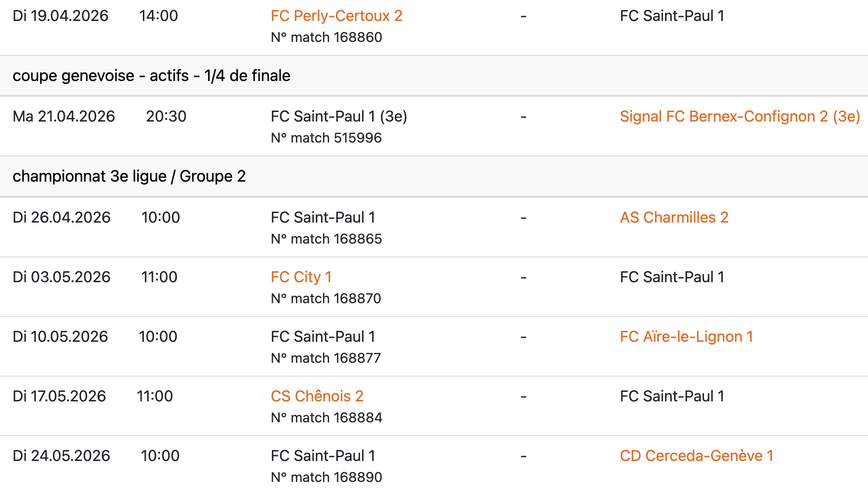Click FC Saint-Paul 1 (3e) home team
Viewport: 868px width, 491px height.
pyautogui.click(x=339, y=117)
